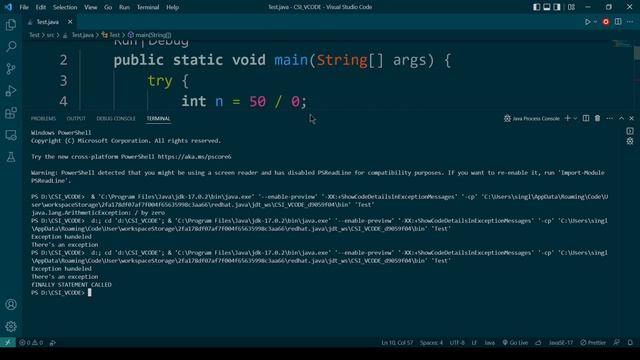Open the Manage gear menu

(x=11, y=326)
